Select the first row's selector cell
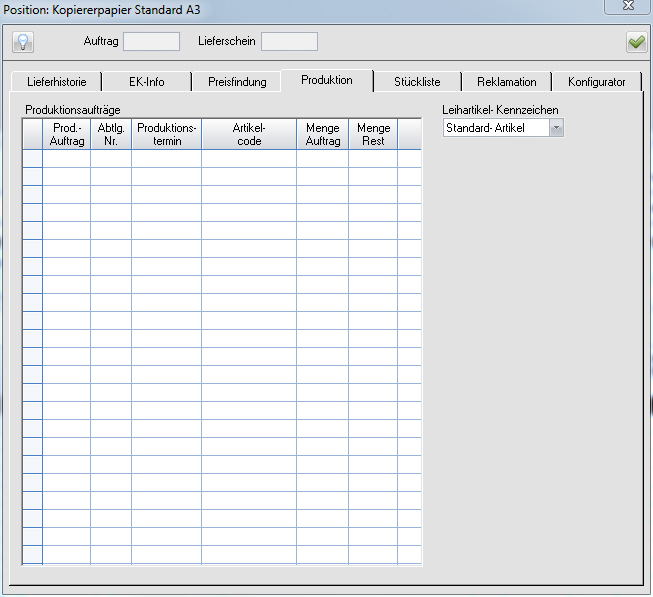653x597 pixels. coord(32,159)
